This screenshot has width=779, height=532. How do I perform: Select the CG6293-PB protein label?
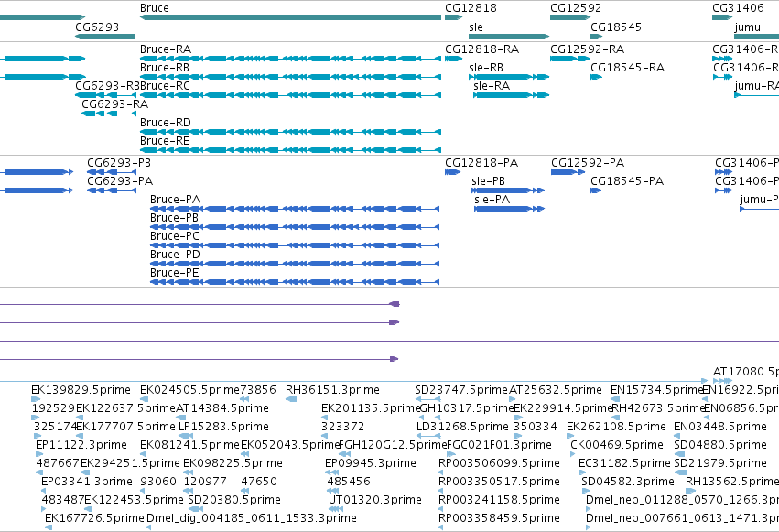(119, 163)
